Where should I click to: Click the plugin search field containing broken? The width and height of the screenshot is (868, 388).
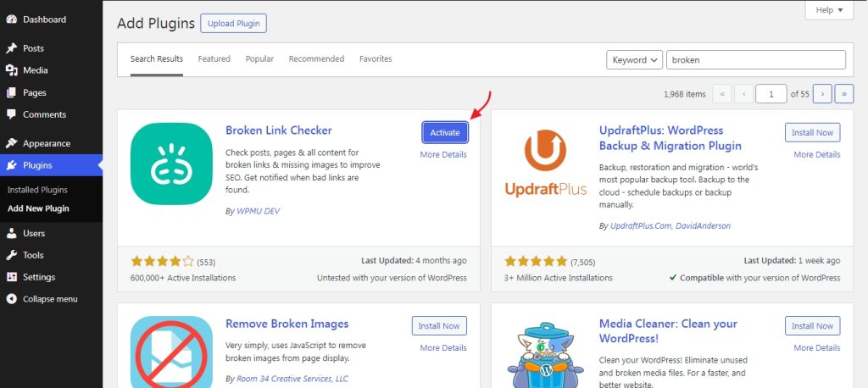pos(755,60)
